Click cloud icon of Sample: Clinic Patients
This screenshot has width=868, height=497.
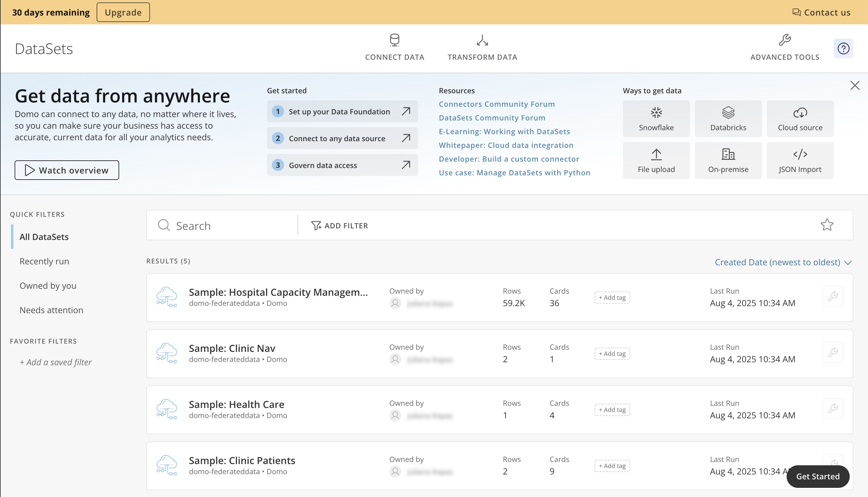pos(166,465)
